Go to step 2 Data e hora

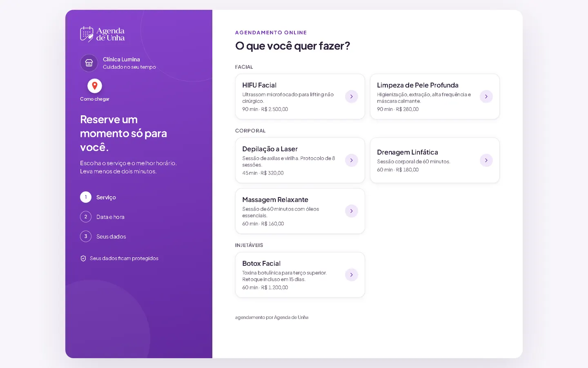point(102,217)
